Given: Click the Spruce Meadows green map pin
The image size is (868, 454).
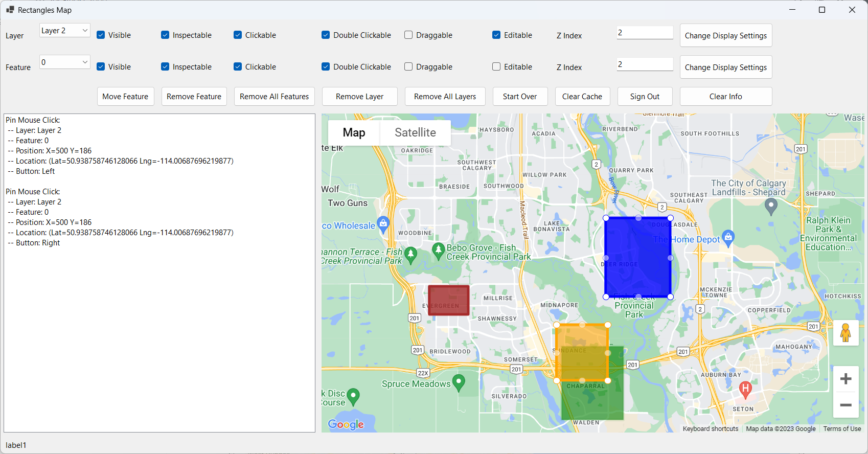Looking at the screenshot, I should (459, 382).
